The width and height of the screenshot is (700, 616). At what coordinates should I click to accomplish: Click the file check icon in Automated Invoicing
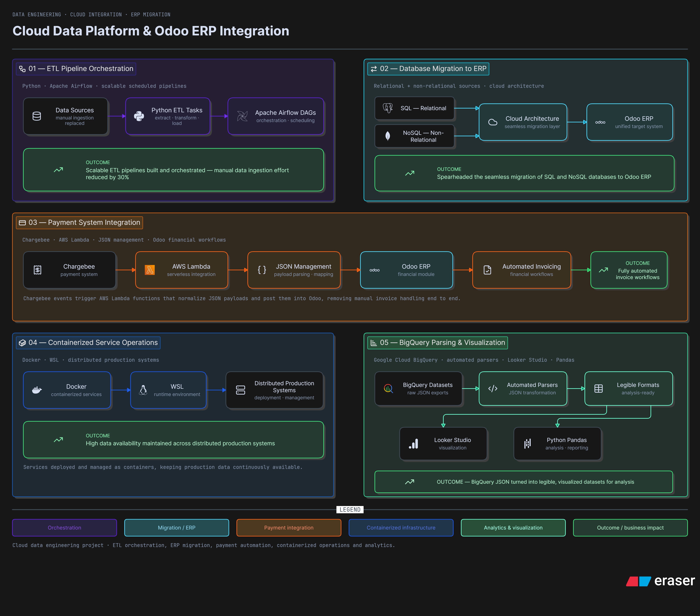click(x=487, y=270)
